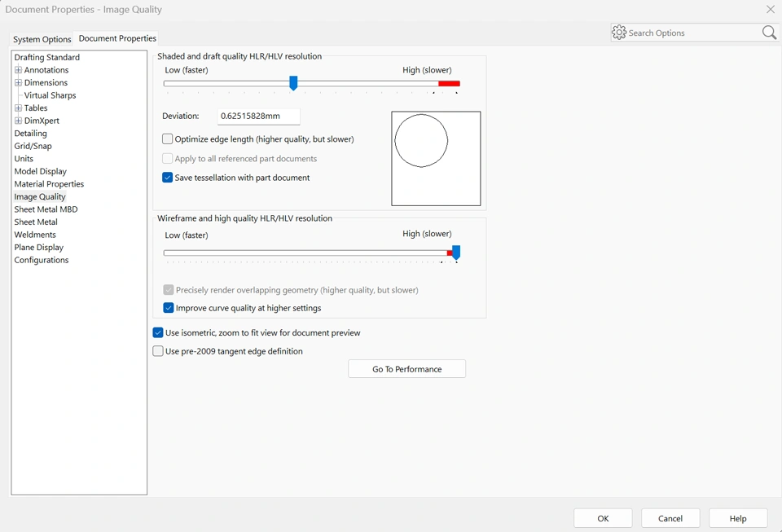Image resolution: width=782 pixels, height=532 pixels.
Task: Select DimXpert in the tree
Action: pyautogui.click(x=42, y=120)
